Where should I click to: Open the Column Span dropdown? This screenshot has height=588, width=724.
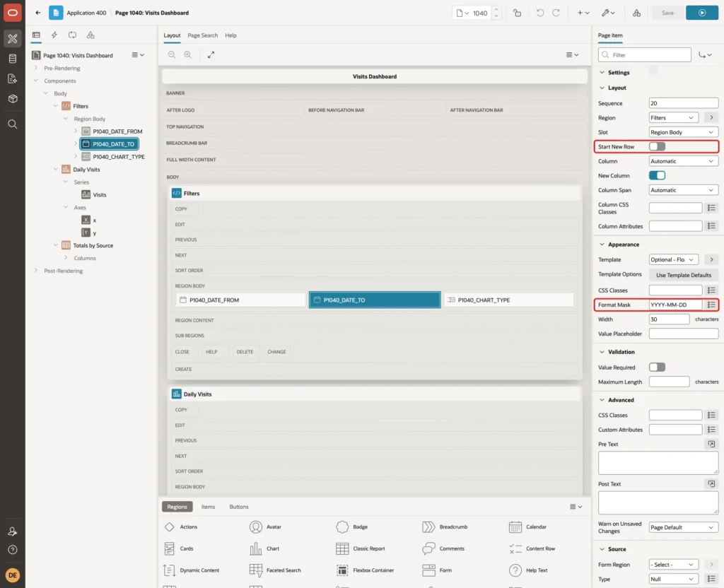[x=683, y=190]
